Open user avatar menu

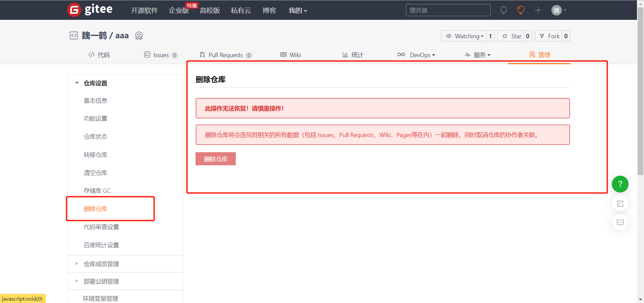(x=559, y=10)
